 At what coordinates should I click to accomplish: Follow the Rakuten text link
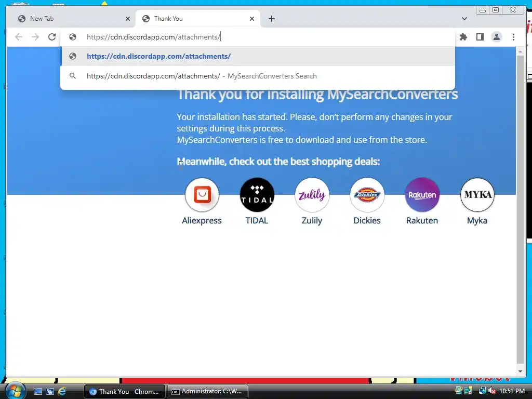point(422,220)
